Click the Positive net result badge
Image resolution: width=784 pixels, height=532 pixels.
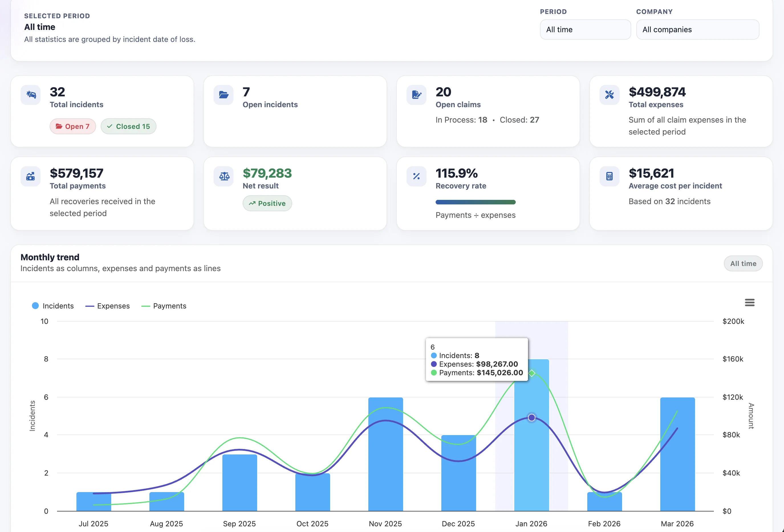(x=267, y=204)
